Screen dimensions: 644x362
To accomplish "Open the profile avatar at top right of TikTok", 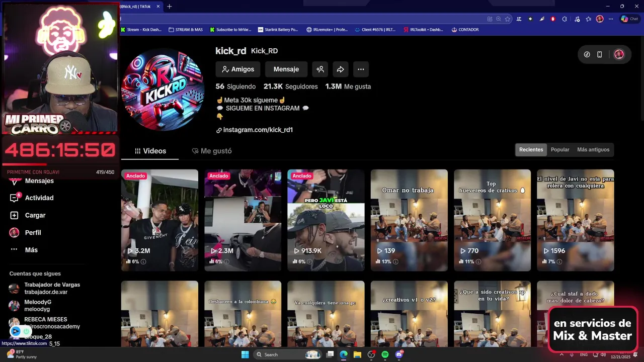I will click(619, 54).
